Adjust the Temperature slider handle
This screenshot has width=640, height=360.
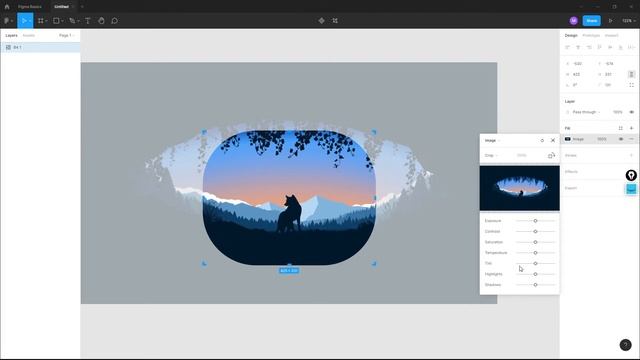point(535,253)
